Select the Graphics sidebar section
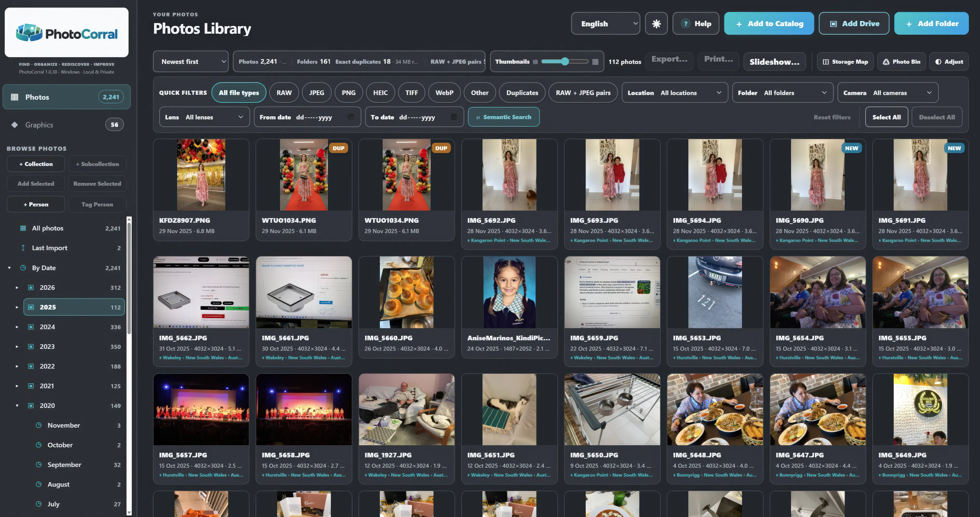980x517 pixels. point(67,125)
